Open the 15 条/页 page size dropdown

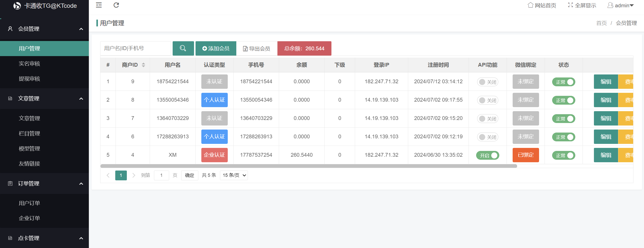pyautogui.click(x=234, y=175)
